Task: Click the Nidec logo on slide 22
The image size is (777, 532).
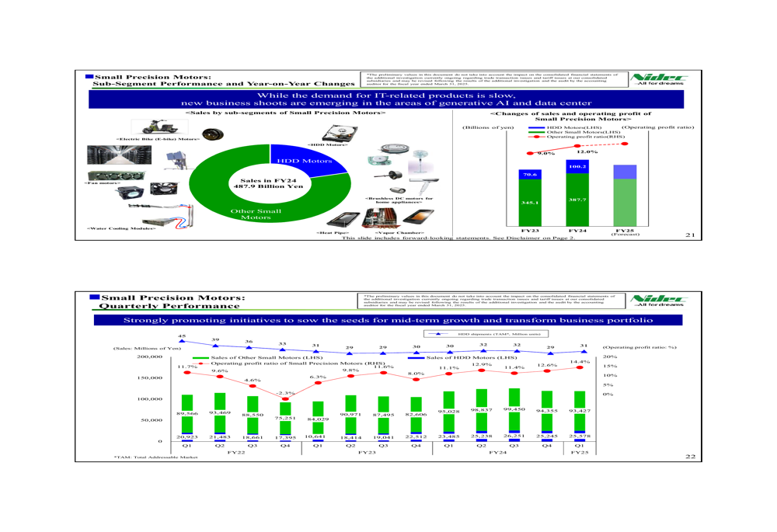Action: coord(659,300)
